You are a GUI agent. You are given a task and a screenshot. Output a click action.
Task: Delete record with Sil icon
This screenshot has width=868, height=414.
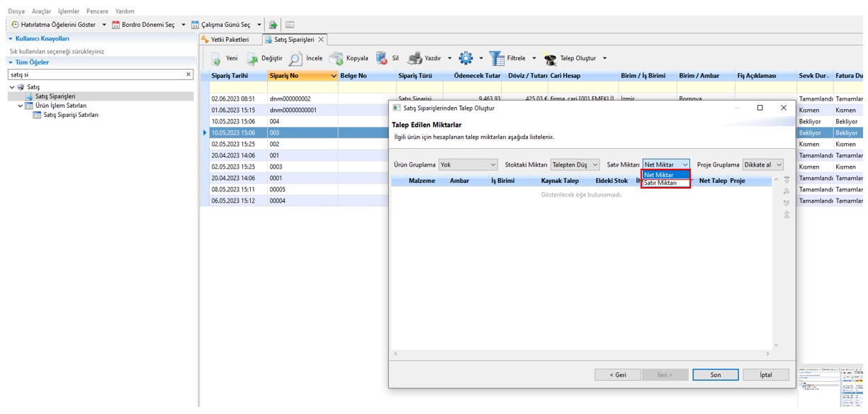pyautogui.click(x=382, y=59)
